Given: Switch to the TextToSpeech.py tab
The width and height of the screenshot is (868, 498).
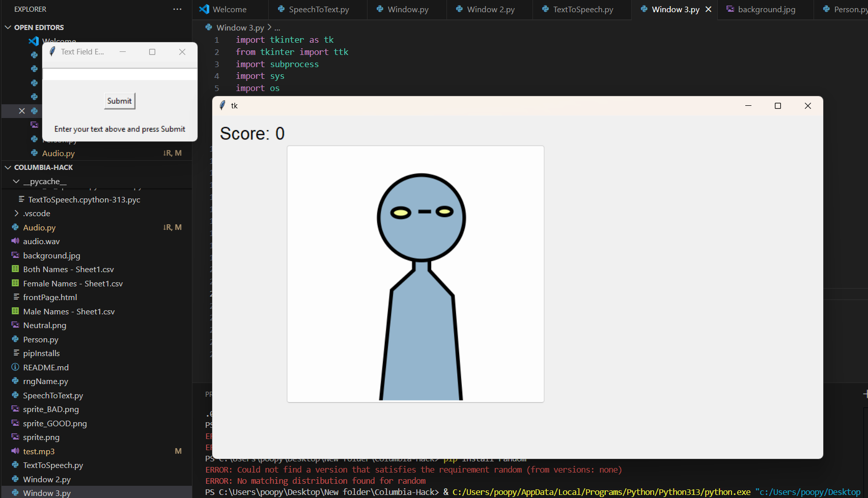Looking at the screenshot, I should click(583, 9).
